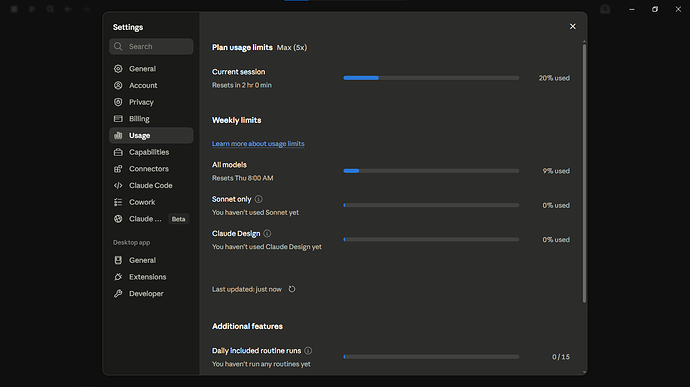Open Extensions via the plug icon
Screen dimensions: 690x387
pyautogui.click(x=118, y=277)
